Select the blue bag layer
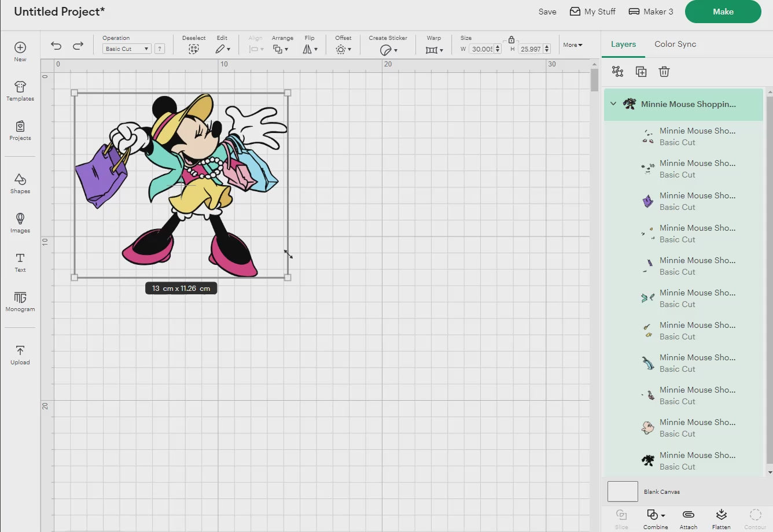The image size is (773, 532). tap(683, 363)
